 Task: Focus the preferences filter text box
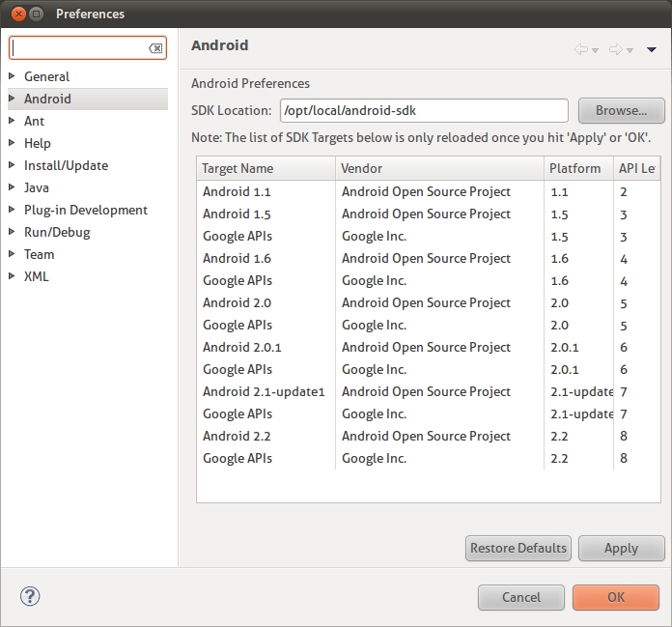tap(77, 48)
